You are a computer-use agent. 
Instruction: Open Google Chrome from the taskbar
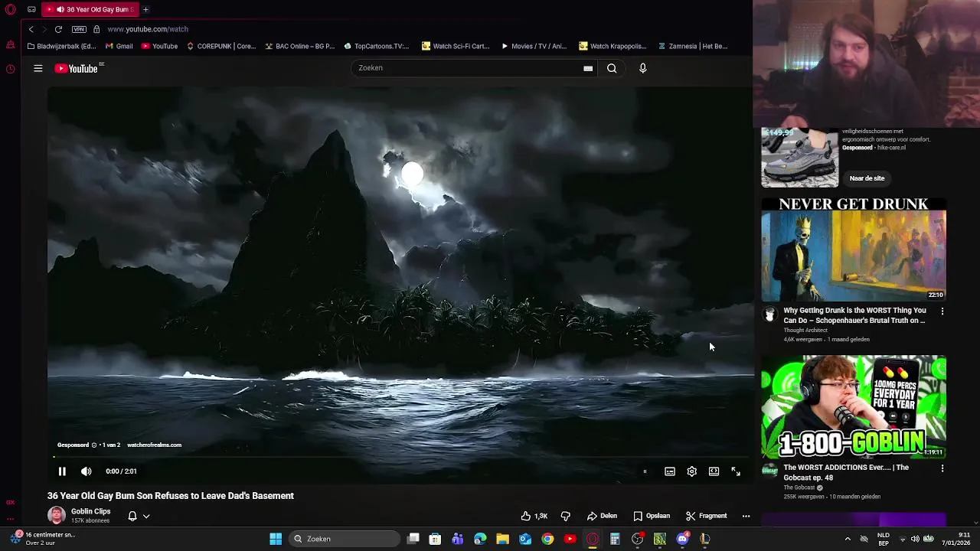547,539
